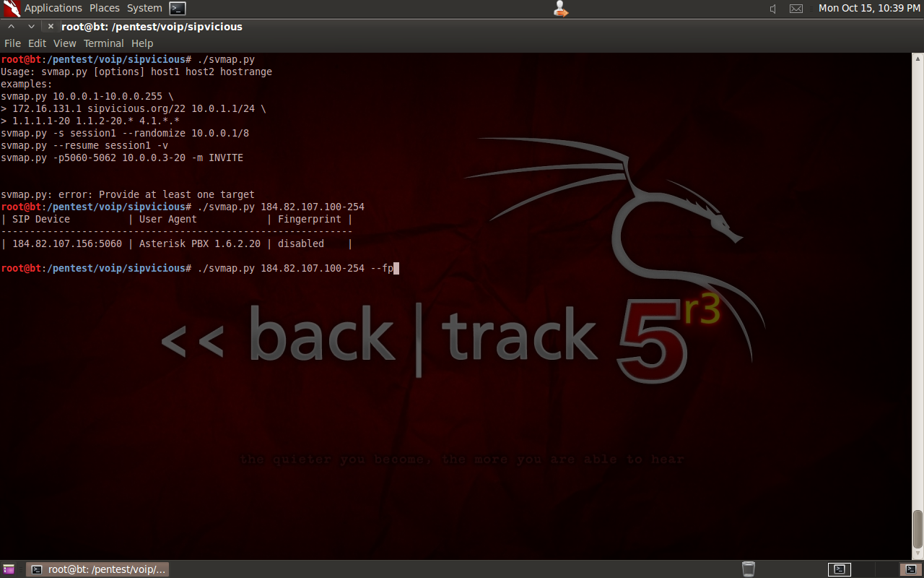Click the 'User Agent' column header text
Screen dimensions: 924x578
(x=168, y=219)
